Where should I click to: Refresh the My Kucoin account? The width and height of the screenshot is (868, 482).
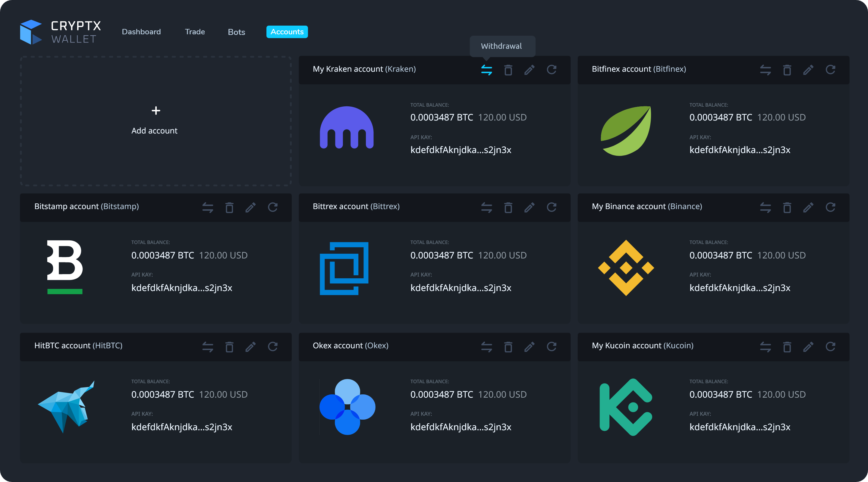pos(831,347)
